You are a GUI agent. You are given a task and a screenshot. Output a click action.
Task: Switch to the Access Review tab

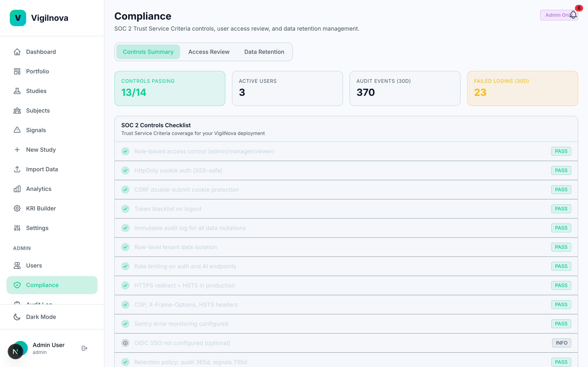coord(209,52)
